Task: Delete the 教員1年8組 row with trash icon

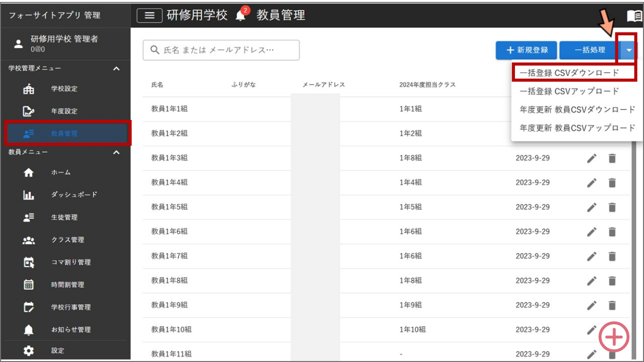Action: [612, 281]
